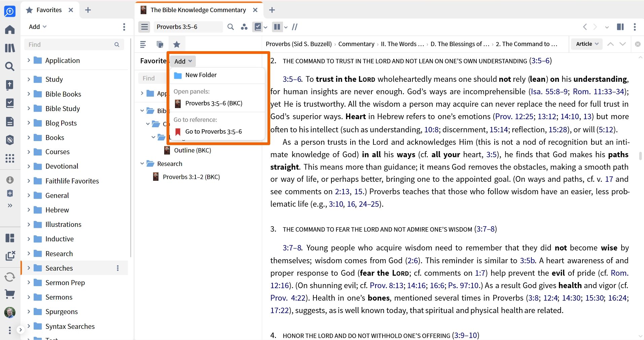Open the copies/notes icon in resource sidebar
The height and width of the screenshot is (340, 644).
(160, 44)
